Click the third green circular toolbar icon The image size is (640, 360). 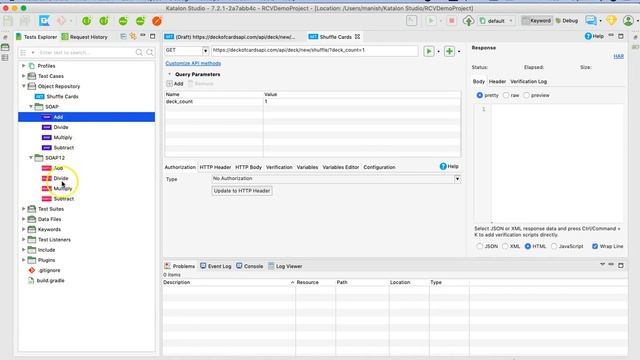click(123, 21)
